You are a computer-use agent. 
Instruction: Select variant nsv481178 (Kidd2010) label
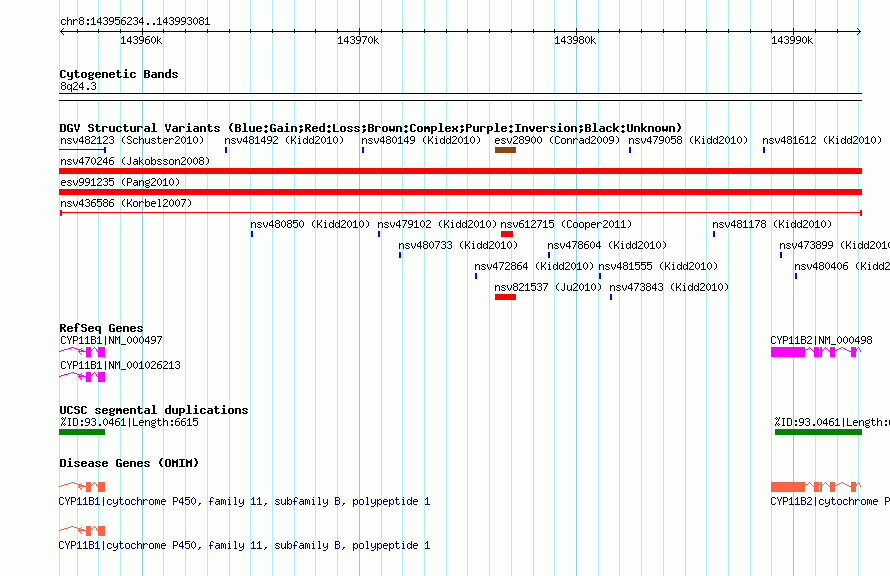772,224
